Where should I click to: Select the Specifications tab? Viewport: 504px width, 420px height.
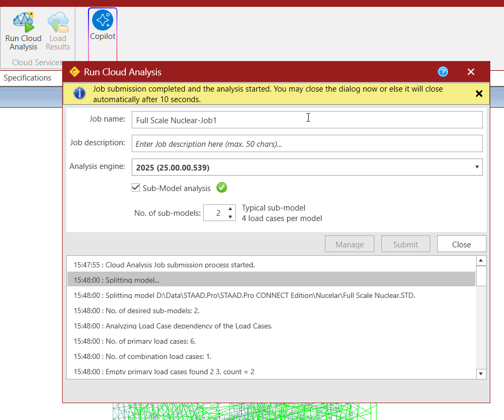tap(27, 78)
